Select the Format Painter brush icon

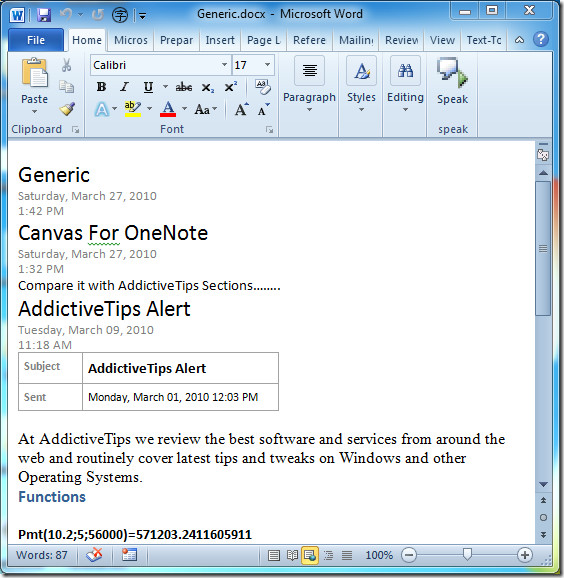(67, 109)
